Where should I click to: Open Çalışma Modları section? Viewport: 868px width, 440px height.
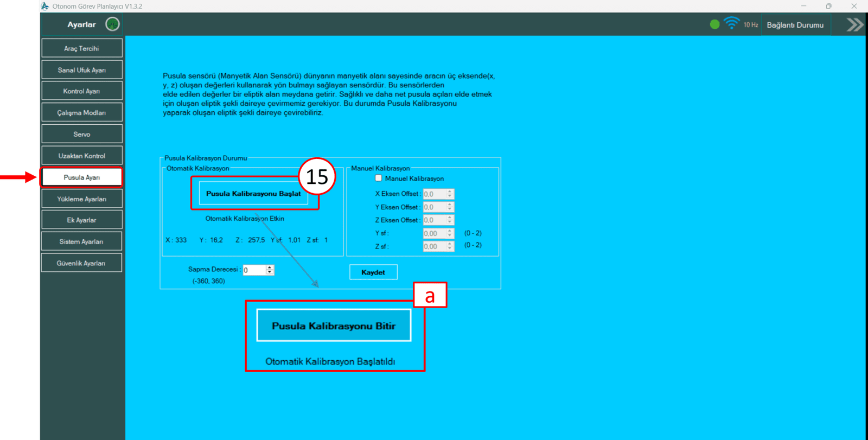coord(82,113)
